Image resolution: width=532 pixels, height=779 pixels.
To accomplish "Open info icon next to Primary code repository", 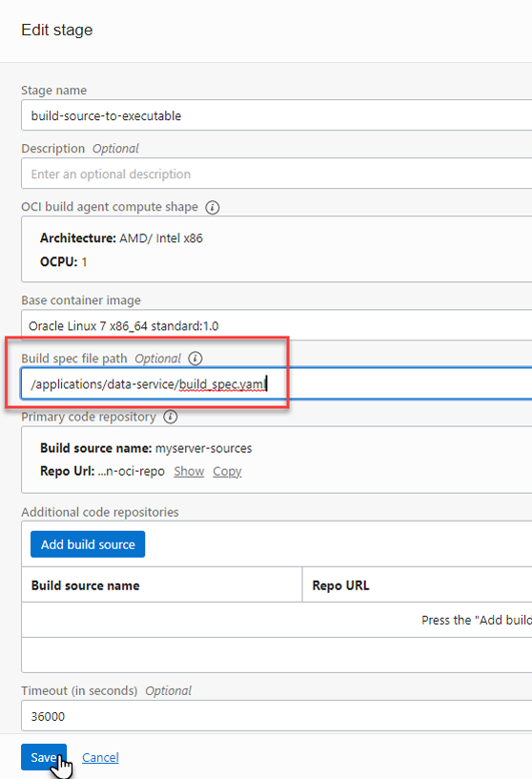I will [171, 417].
